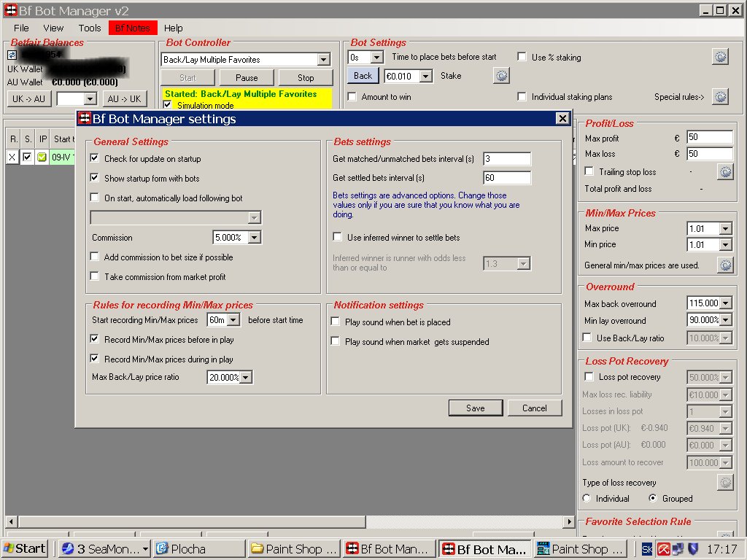
Task: Click the Pause button in Bot Controller
Action: click(x=247, y=77)
